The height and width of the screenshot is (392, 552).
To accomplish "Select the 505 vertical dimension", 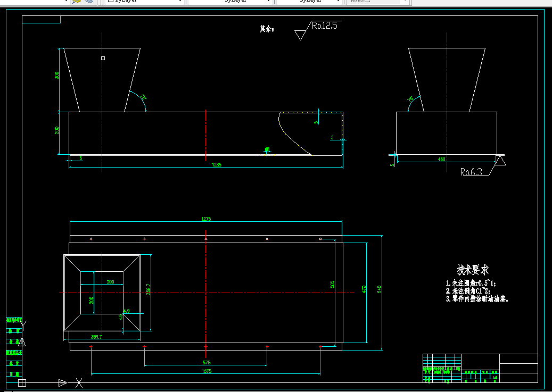I will pos(333,285).
